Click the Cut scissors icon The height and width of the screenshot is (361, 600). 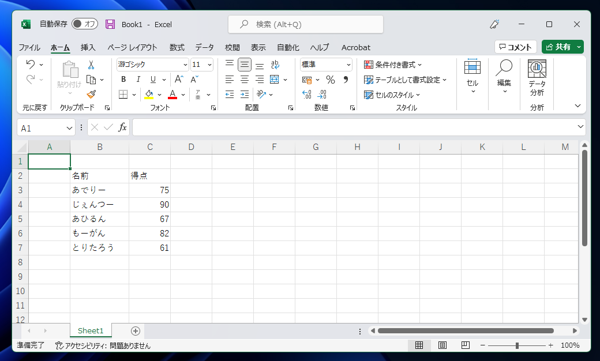(91, 65)
